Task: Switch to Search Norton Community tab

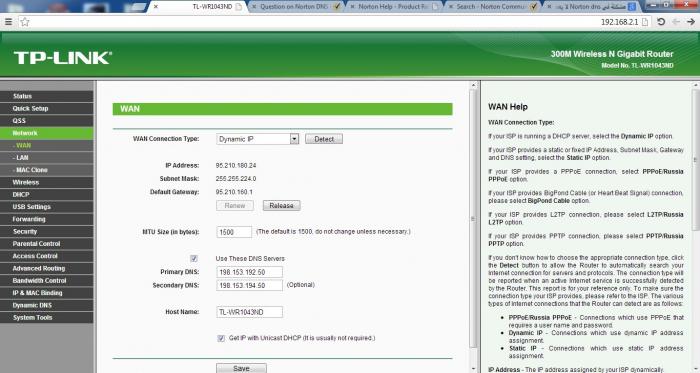Action: click(492, 7)
